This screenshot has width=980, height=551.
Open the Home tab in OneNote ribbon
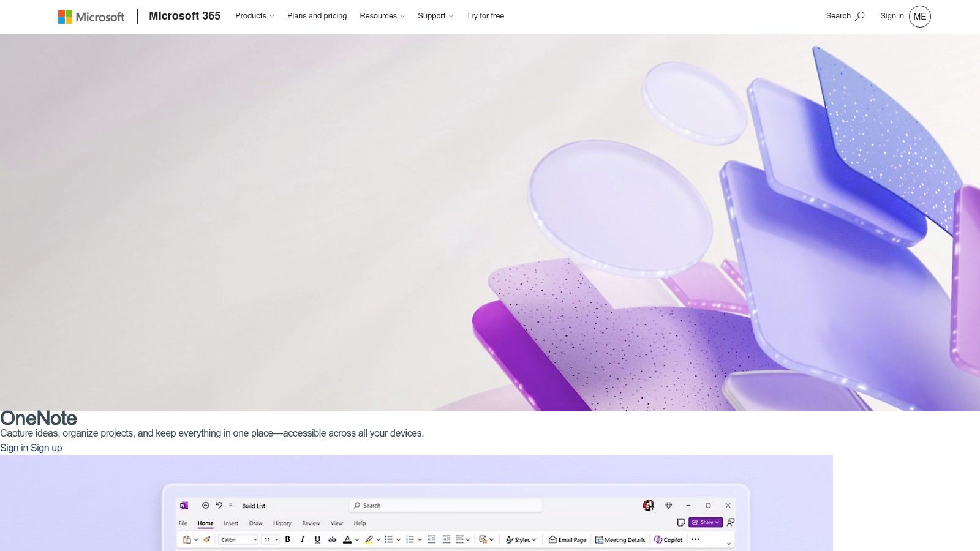(205, 523)
